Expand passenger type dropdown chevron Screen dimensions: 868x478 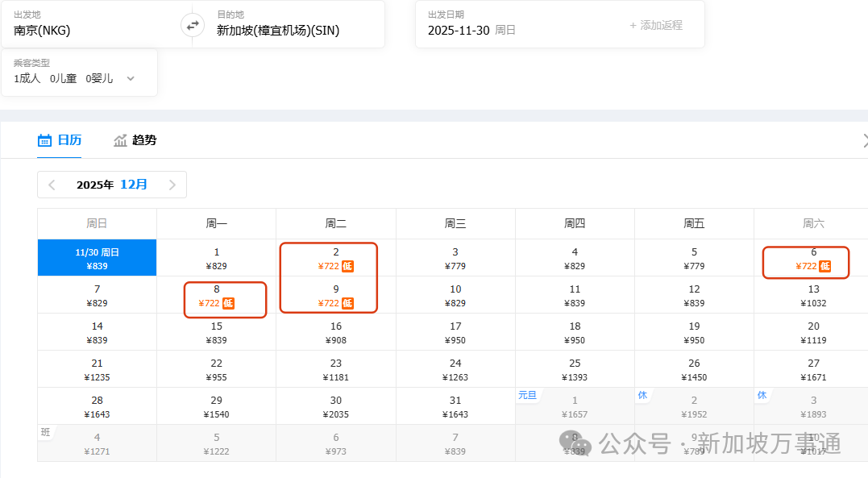pos(131,79)
